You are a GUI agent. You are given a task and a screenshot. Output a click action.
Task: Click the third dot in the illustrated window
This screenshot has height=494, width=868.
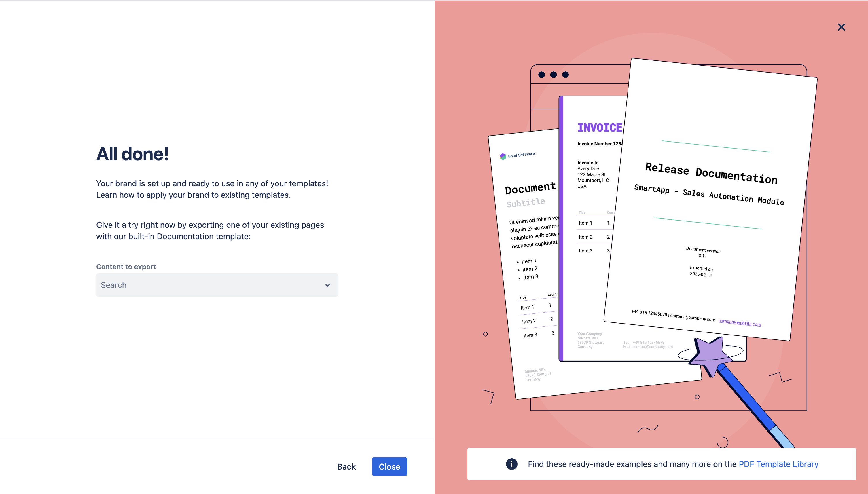[565, 75]
